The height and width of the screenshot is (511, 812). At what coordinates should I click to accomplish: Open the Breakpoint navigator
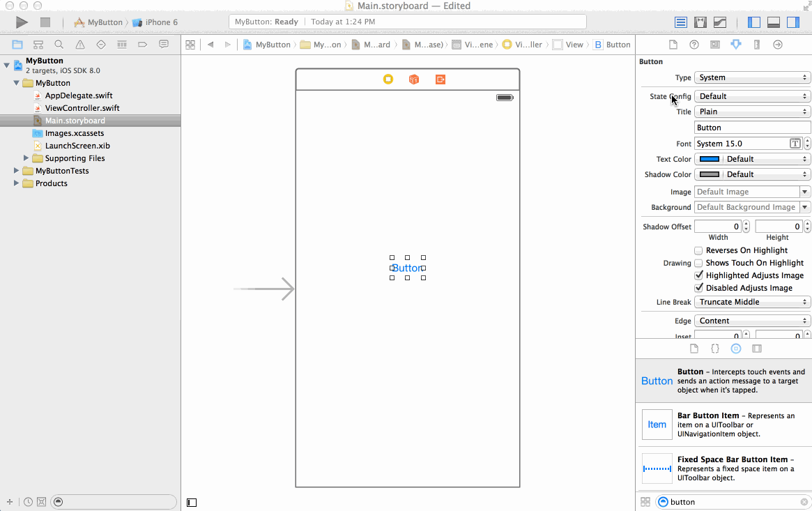pos(142,45)
